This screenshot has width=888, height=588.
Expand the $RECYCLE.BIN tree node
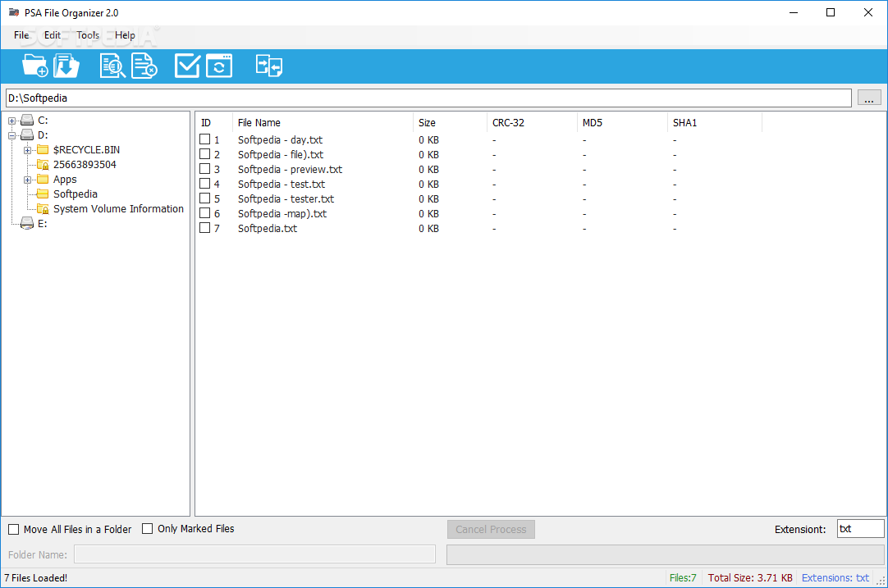coord(27,150)
